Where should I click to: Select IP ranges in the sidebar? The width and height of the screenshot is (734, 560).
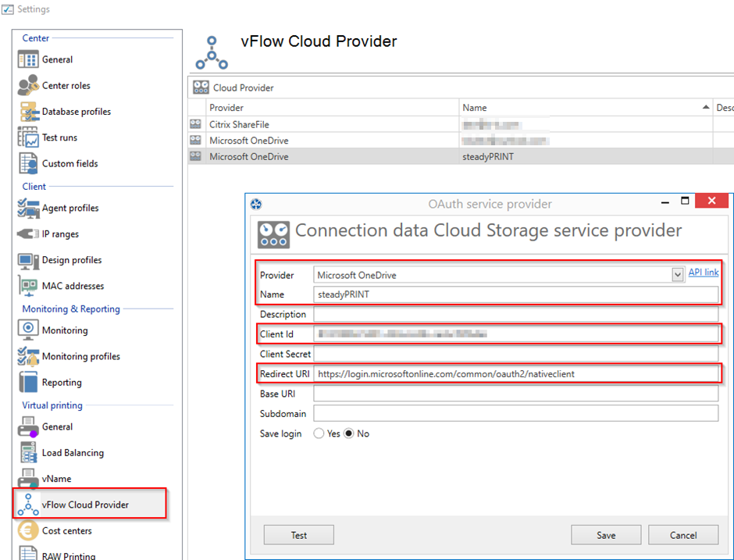pos(60,234)
